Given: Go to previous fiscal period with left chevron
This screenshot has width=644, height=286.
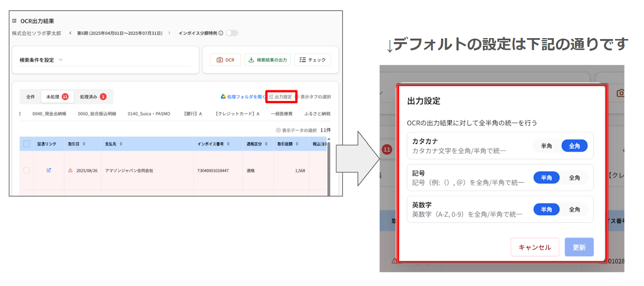Looking at the screenshot, I should click(x=70, y=33).
